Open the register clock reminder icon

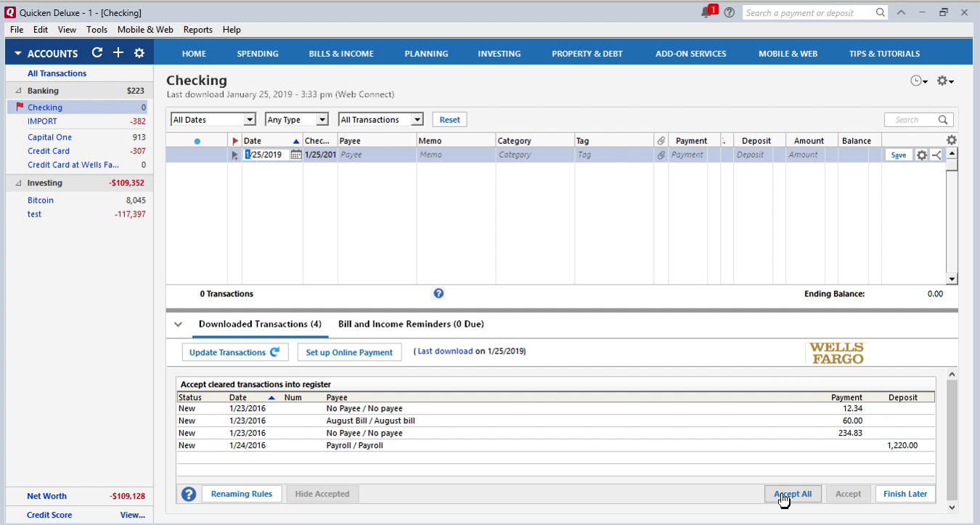919,81
